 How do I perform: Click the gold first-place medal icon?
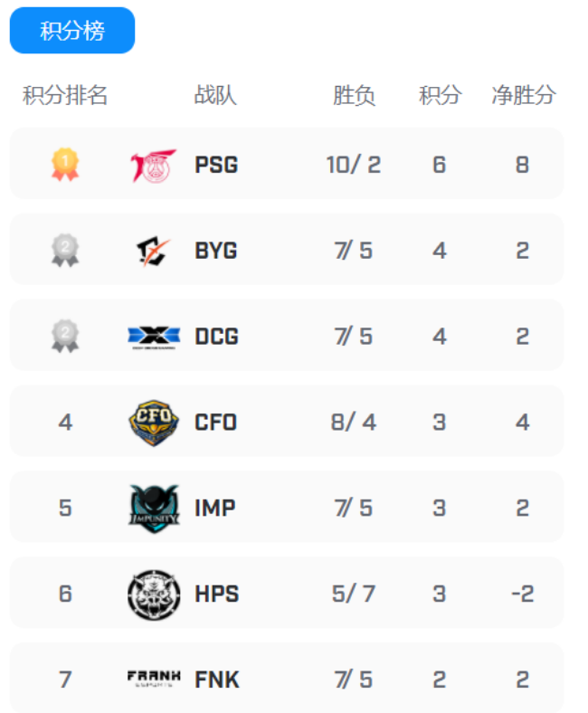[x=65, y=165]
